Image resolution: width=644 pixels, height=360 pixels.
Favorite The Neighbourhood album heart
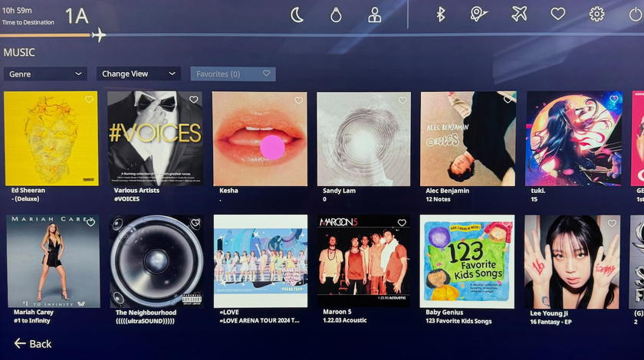pos(195,222)
